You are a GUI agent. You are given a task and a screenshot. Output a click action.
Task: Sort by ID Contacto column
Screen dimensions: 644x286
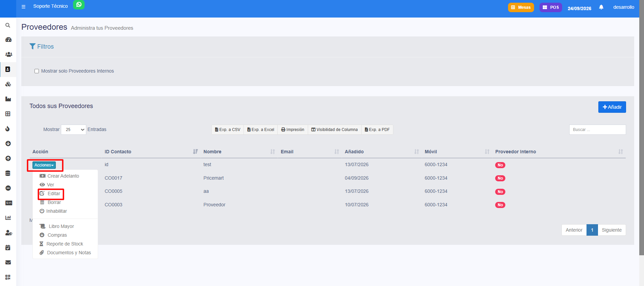[151, 152]
